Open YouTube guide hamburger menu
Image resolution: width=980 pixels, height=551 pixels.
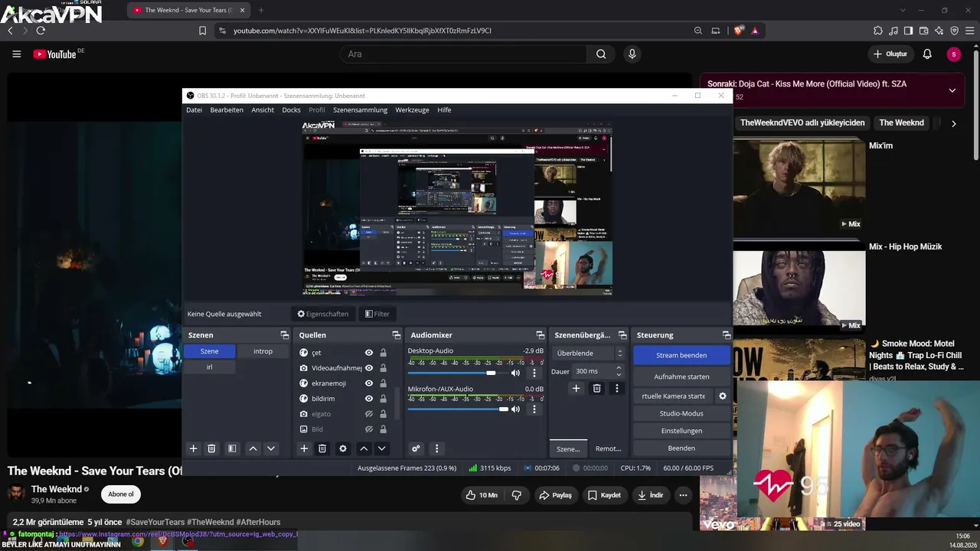point(16,54)
